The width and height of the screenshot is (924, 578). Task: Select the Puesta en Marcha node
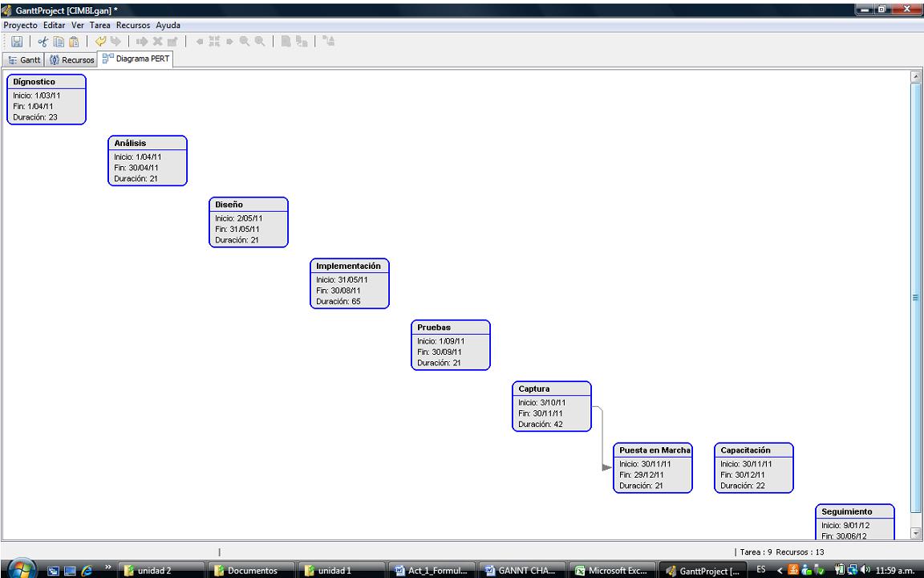click(x=653, y=467)
